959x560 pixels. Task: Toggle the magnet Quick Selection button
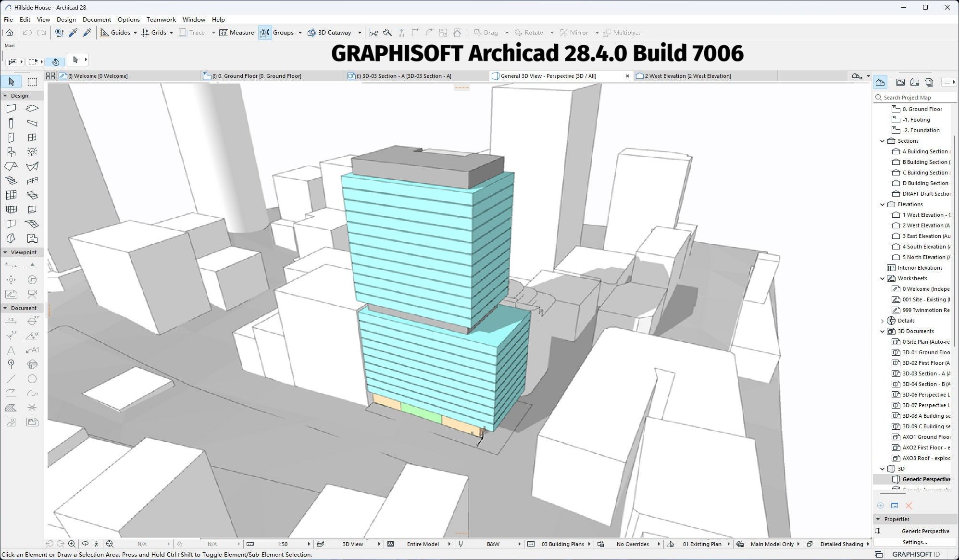[x=56, y=62]
